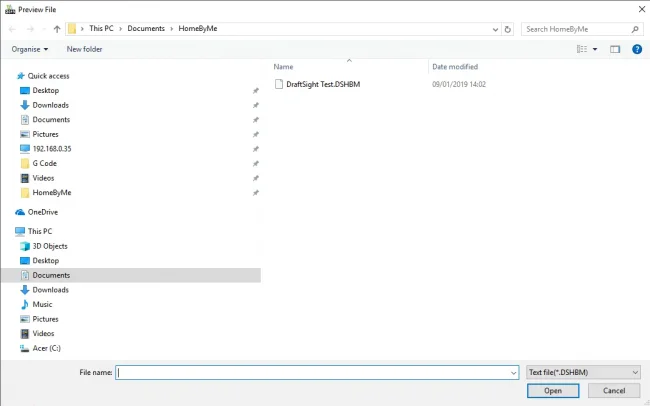
Task: Click the Refresh button in address bar
Action: pyautogui.click(x=508, y=29)
